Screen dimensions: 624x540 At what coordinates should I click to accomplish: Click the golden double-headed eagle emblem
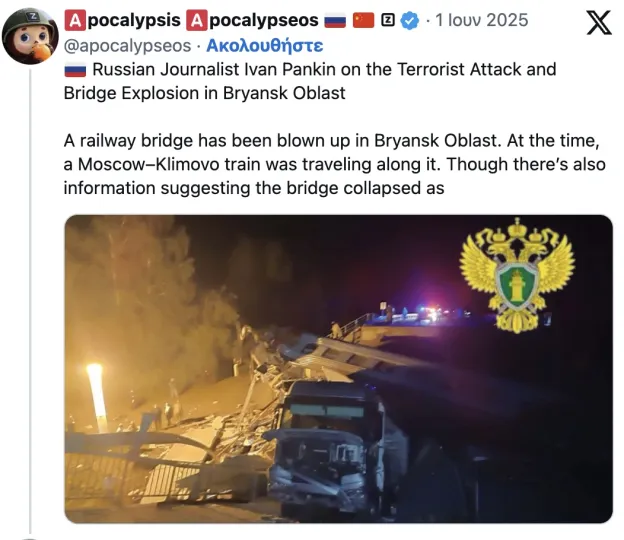[x=517, y=275]
